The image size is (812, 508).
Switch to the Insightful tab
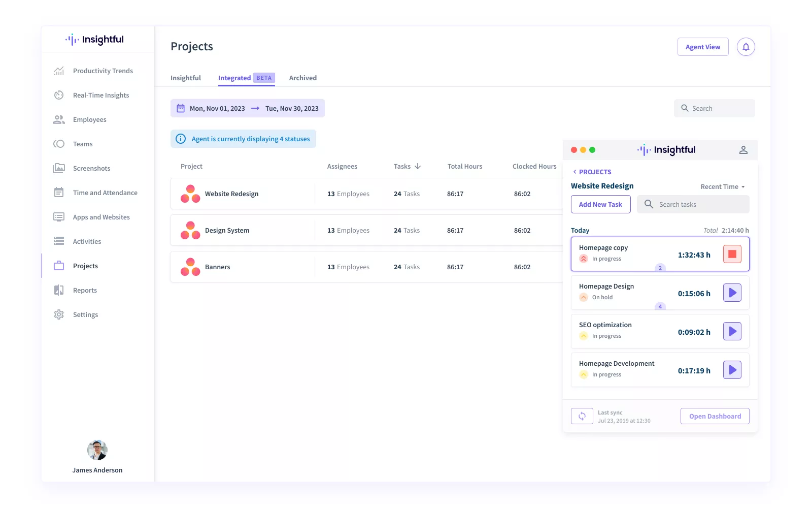point(186,78)
